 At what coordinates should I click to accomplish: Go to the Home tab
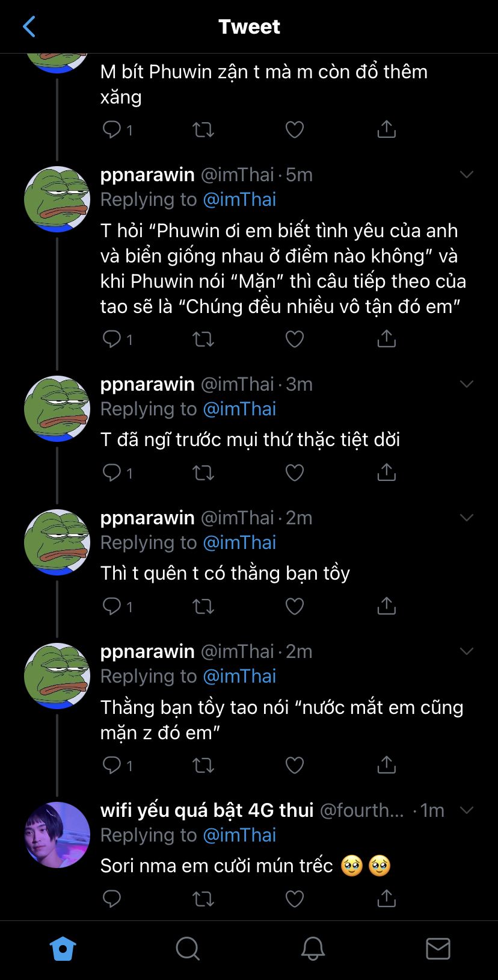[63, 949]
